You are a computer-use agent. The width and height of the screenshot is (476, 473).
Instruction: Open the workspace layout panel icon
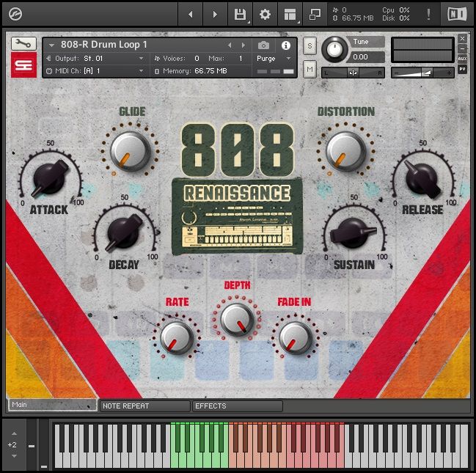[290, 14]
